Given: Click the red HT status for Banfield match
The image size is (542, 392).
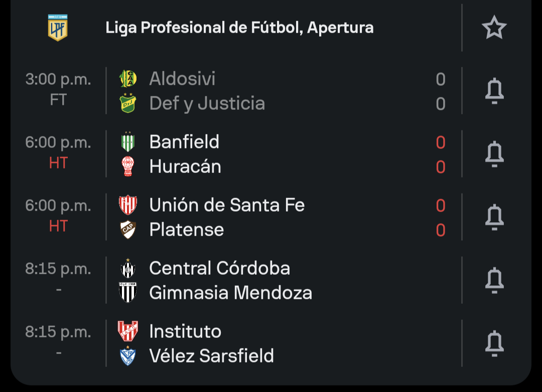Looking at the screenshot, I should (x=58, y=163).
